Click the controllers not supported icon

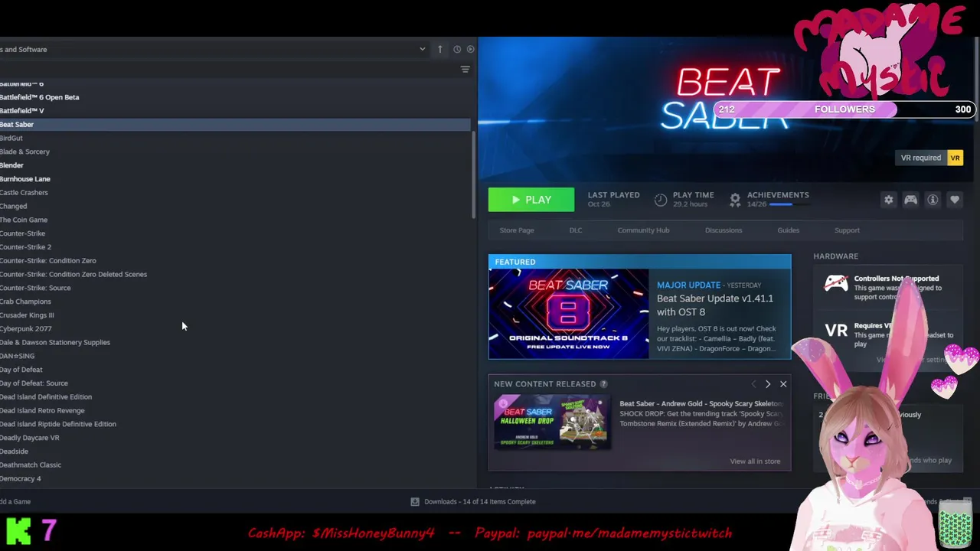click(x=835, y=284)
